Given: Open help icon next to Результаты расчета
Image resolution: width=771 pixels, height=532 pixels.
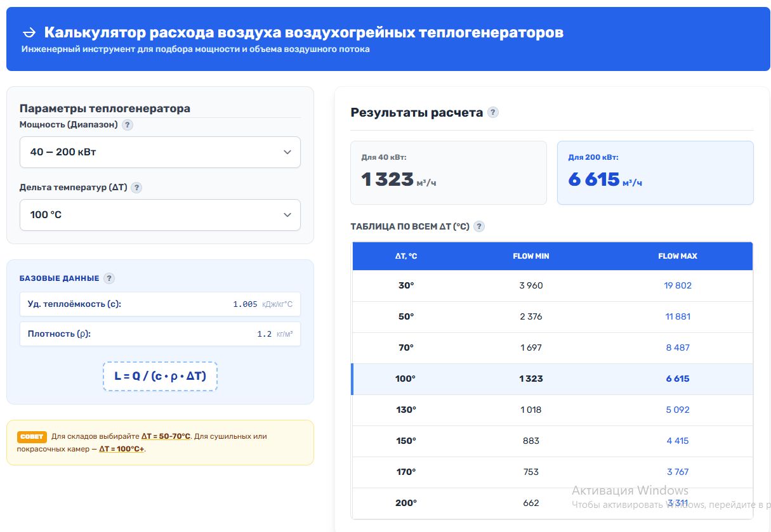Looking at the screenshot, I should (x=493, y=112).
